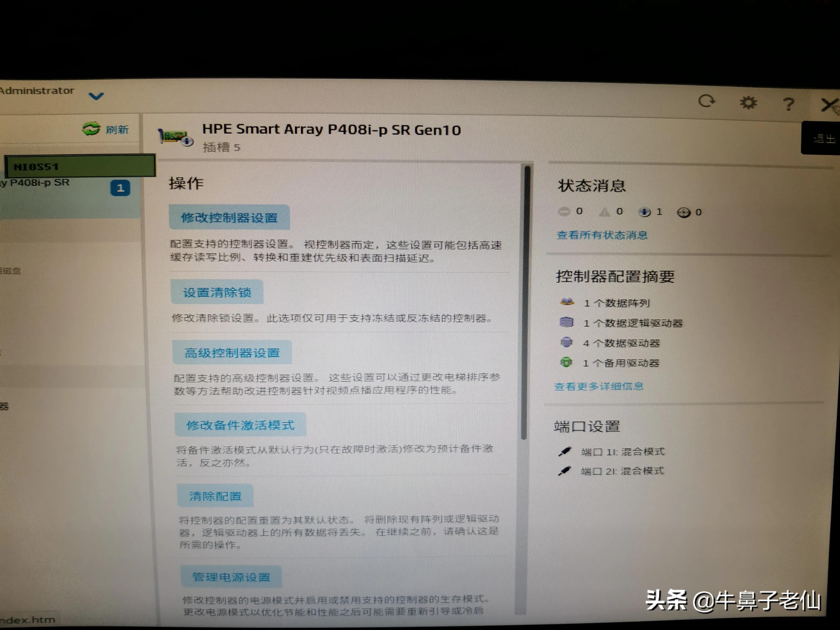Image resolution: width=840 pixels, height=630 pixels.
Task: Click the blue badge showing 1 in sidebar
Action: click(120, 188)
